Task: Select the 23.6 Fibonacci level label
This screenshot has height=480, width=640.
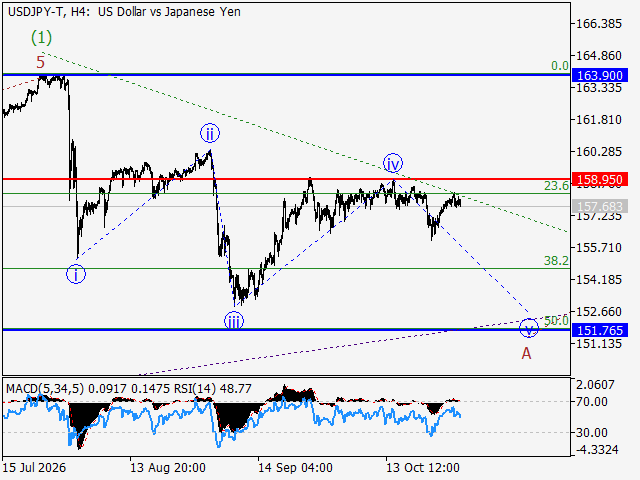Action: click(x=556, y=186)
